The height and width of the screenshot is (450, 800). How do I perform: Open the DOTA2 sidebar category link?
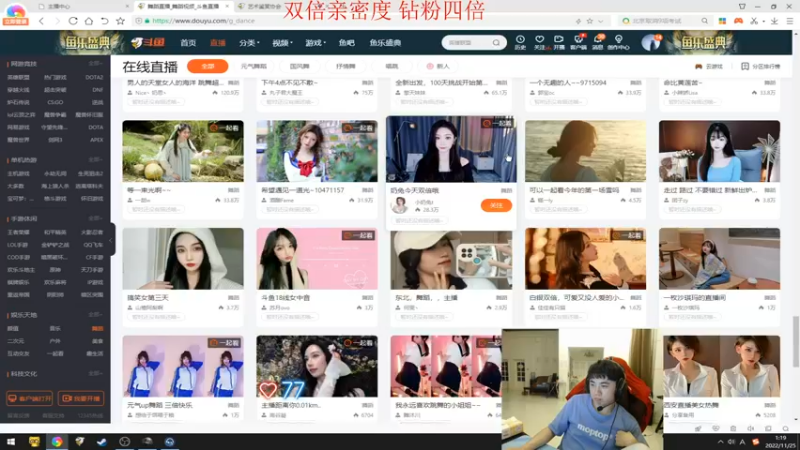(x=94, y=78)
